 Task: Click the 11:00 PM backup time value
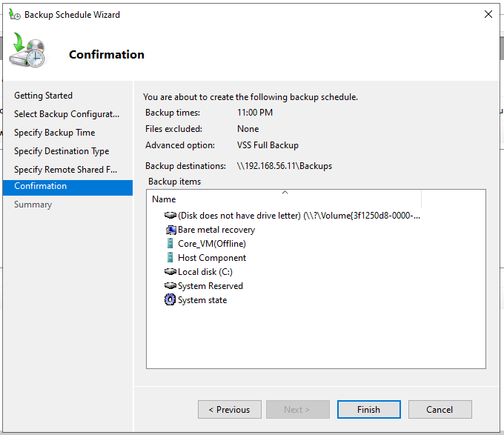[255, 113]
